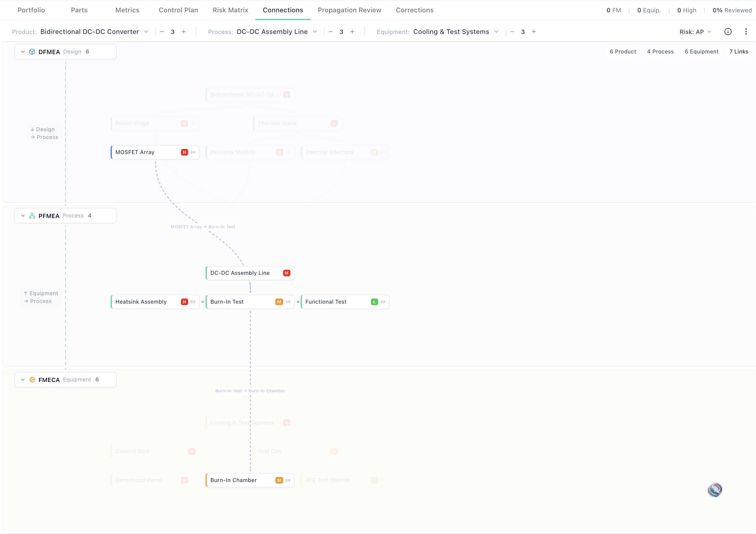The width and height of the screenshot is (756, 534).
Task: Select the dimmed Cooling Skid node
Action: click(155, 451)
